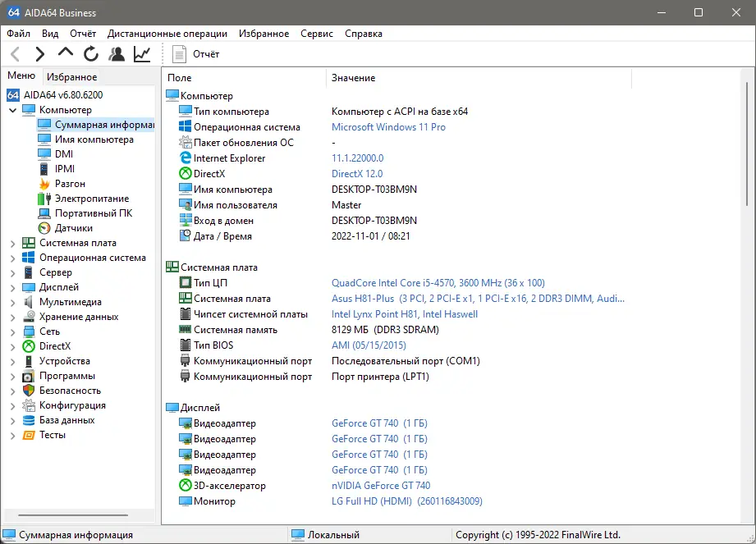Expand the Сеть tree node
The image size is (756, 544).
13,332
